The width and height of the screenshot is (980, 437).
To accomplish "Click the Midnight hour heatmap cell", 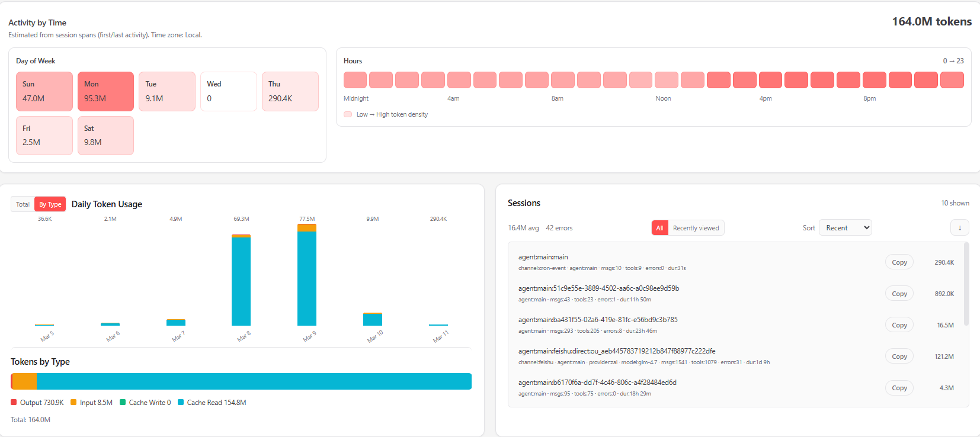I will click(x=355, y=80).
